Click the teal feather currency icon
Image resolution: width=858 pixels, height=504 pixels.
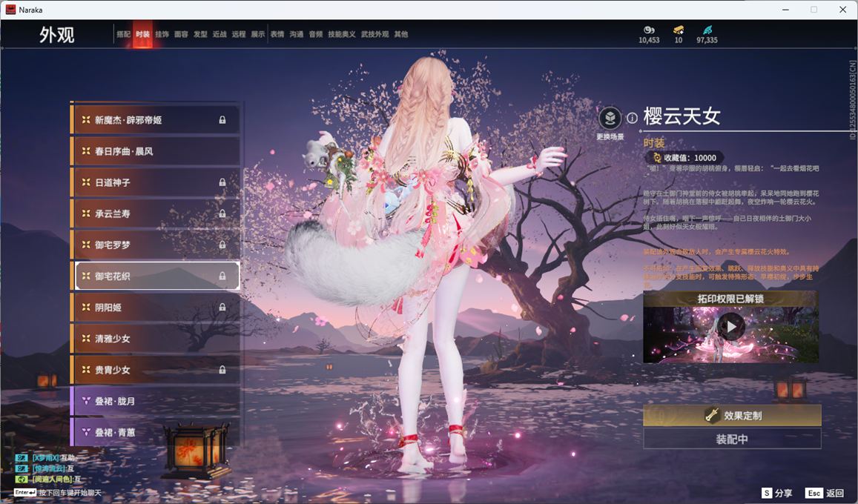(x=707, y=30)
